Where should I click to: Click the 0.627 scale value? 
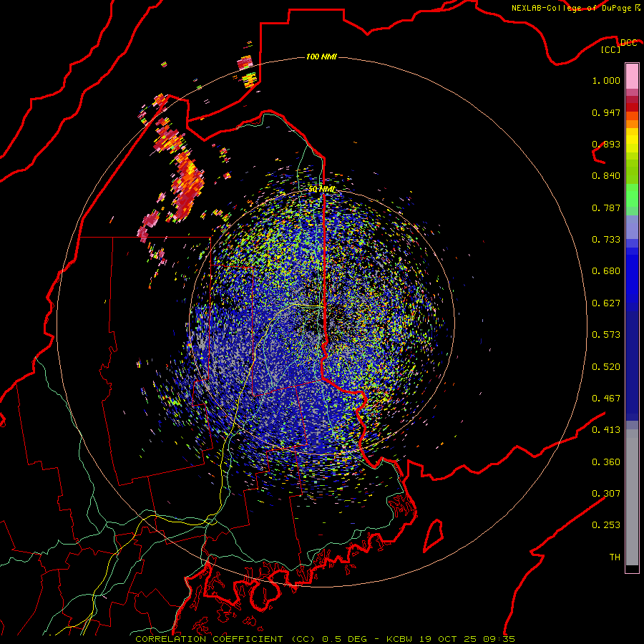606,303
